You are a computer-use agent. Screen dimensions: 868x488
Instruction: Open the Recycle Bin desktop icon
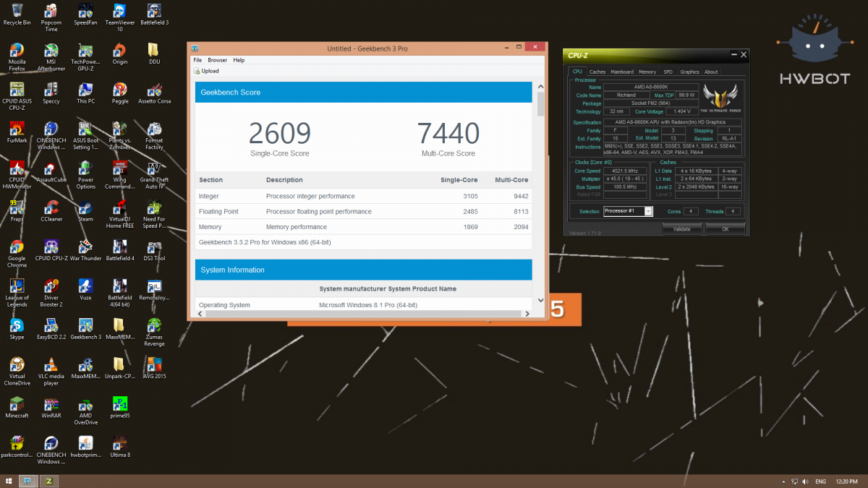click(17, 14)
